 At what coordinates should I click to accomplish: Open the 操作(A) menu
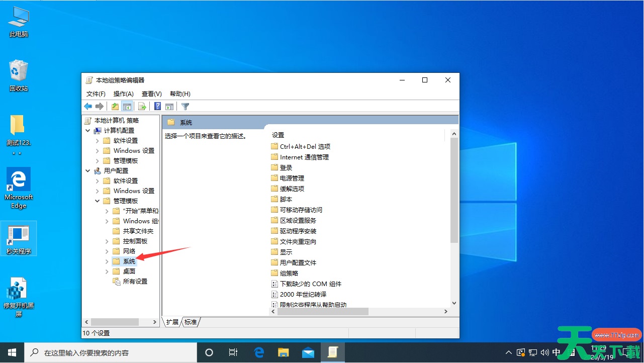[x=123, y=94]
